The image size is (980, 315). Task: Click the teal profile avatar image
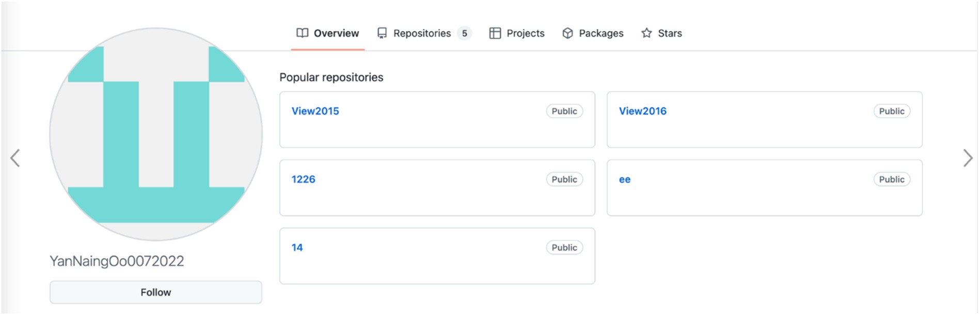point(155,134)
